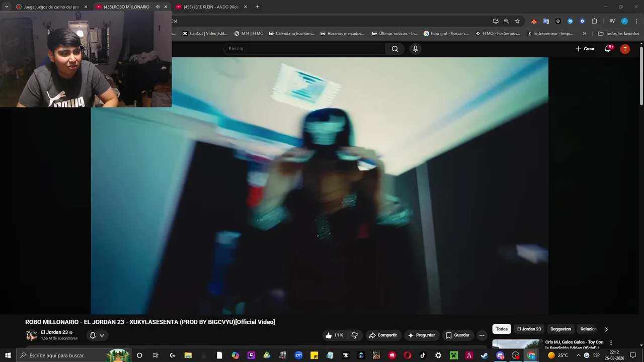Open TikTok from the taskbar

tap(423, 355)
